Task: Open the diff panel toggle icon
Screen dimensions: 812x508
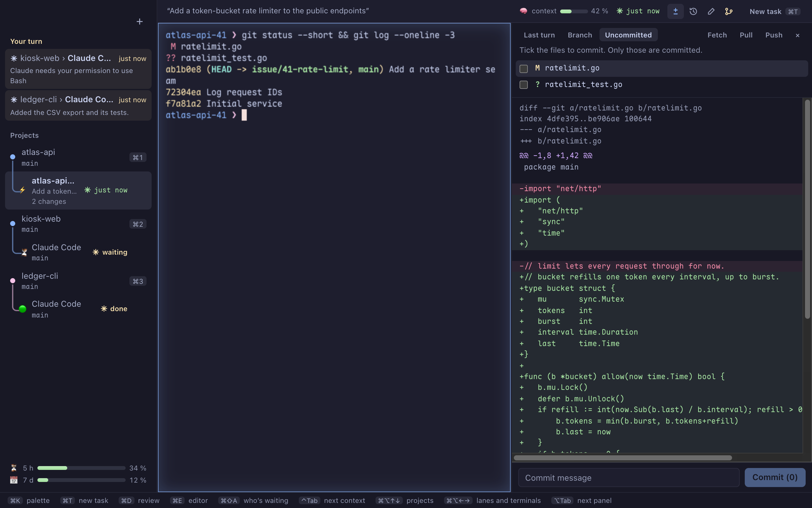Action: 675,11
